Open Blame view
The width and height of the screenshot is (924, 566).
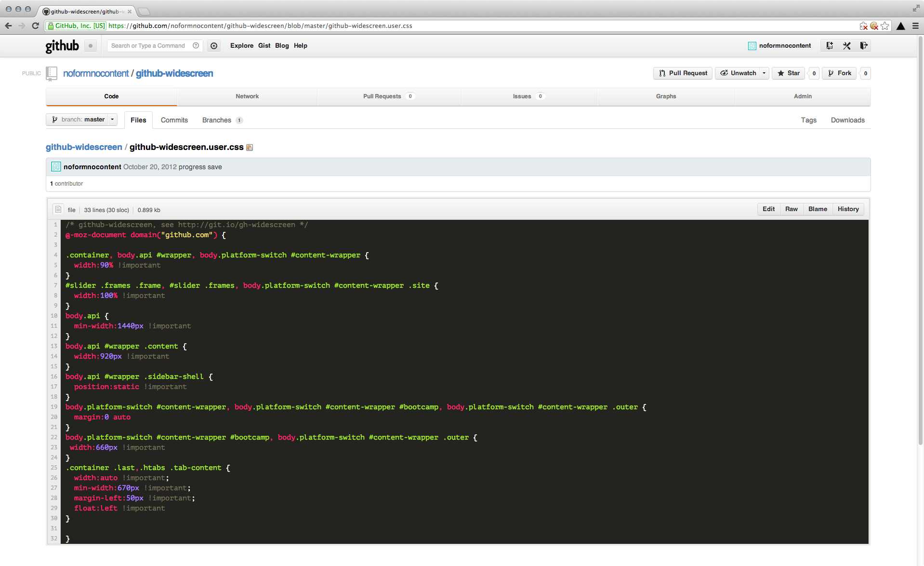[x=818, y=209]
